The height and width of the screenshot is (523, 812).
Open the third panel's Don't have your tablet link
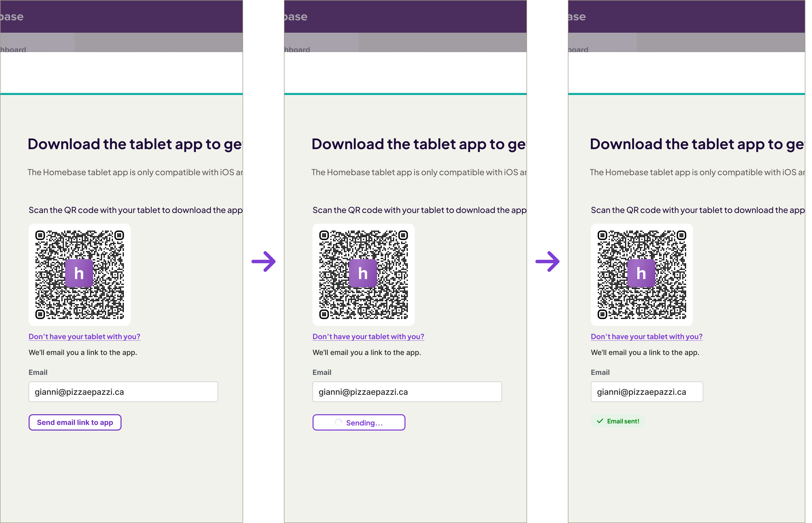(646, 337)
